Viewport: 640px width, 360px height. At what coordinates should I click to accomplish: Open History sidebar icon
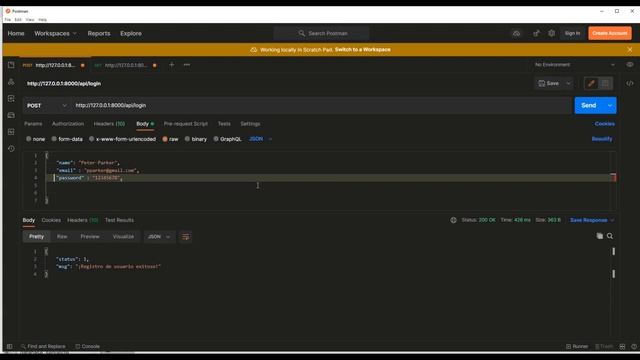pyautogui.click(x=11, y=149)
